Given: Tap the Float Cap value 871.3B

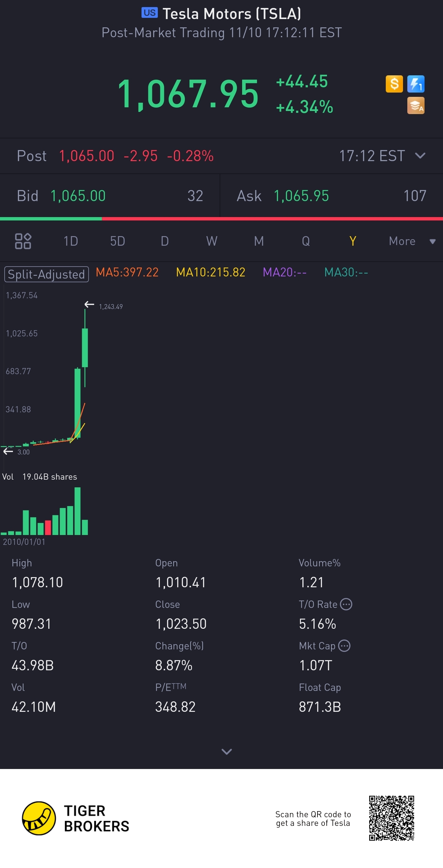Looking at the screenshot, I should point(320,707).
